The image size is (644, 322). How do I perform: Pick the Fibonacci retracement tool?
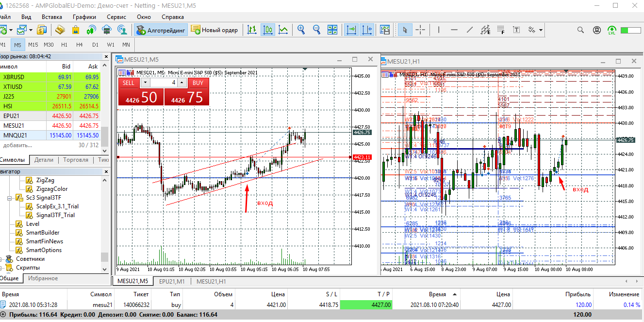point(501,30)
